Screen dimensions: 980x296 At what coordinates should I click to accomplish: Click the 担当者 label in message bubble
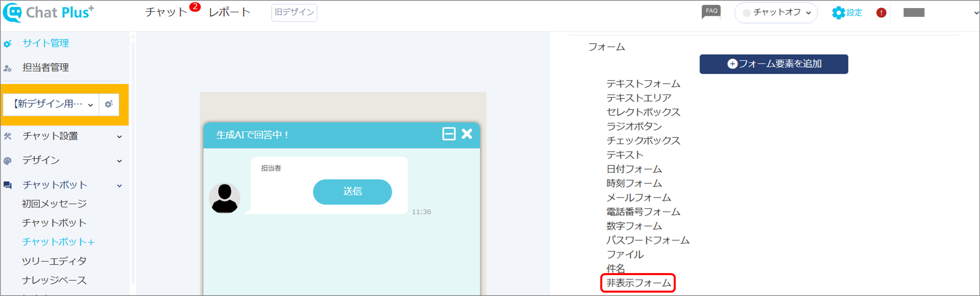271,168
